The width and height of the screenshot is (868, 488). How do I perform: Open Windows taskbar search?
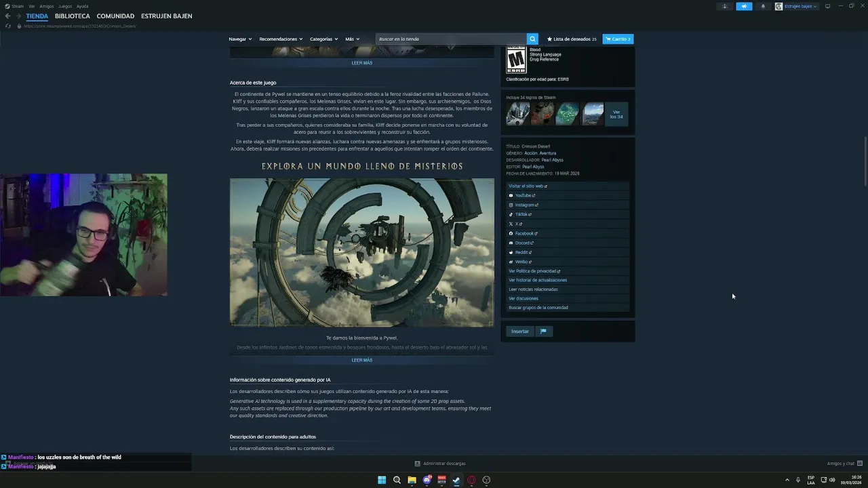click(397, 480)
